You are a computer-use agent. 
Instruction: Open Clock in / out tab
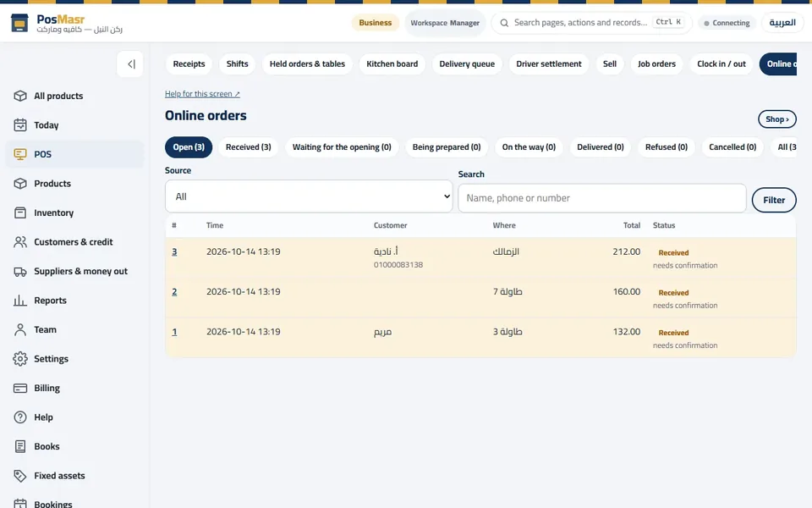[721, 64]
